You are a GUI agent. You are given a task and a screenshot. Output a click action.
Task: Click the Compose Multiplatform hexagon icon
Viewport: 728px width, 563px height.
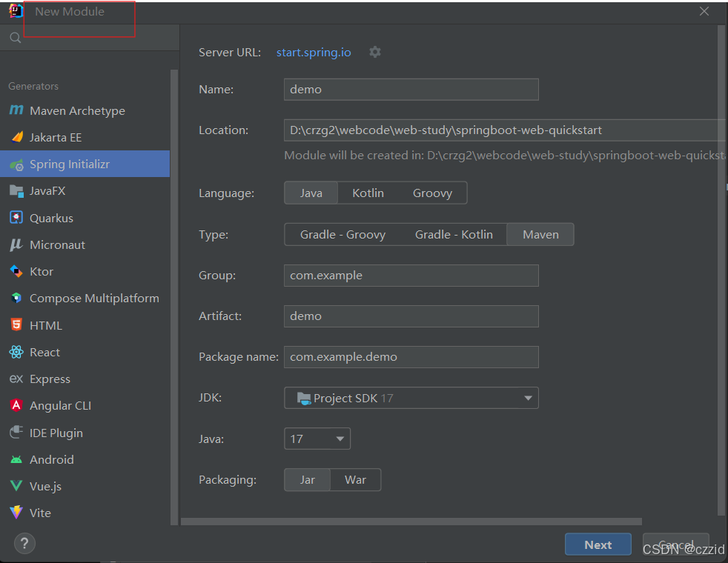(x=16, y=298)
